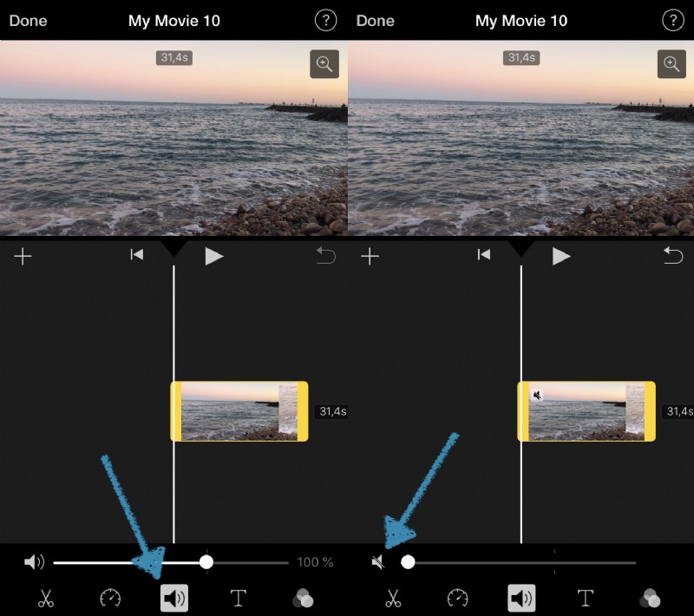The width and height of the screenshot is (694, 616).
Task: Tap the magnifier to zoom the timeline
Action: pyautogui.click(x=324, y=64)
